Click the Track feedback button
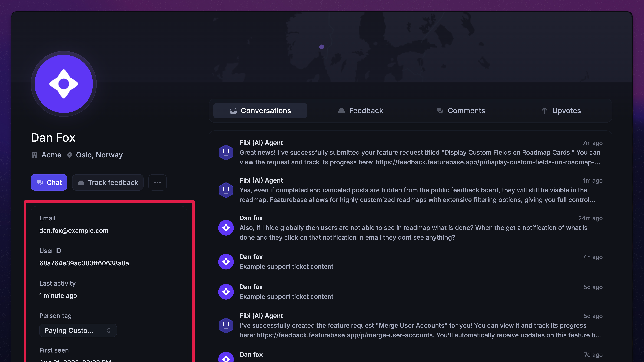644x362 pixels. pyautogui.click(x=108, y=182)
